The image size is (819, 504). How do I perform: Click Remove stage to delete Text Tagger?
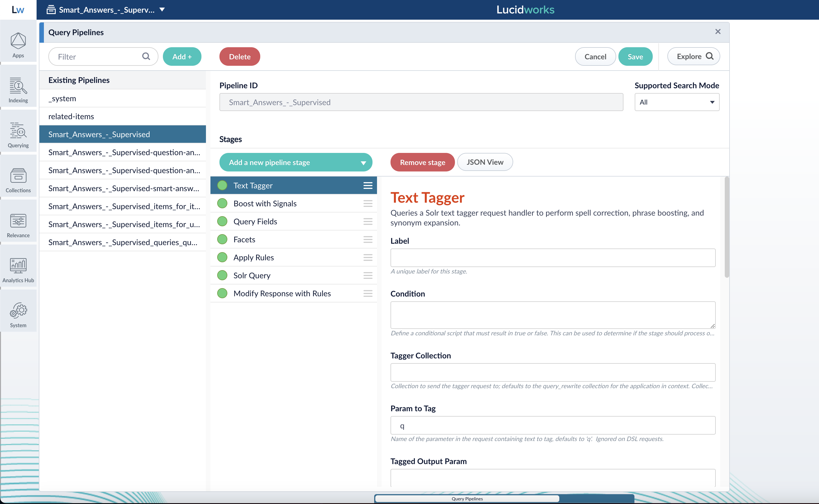click(422, 162)
